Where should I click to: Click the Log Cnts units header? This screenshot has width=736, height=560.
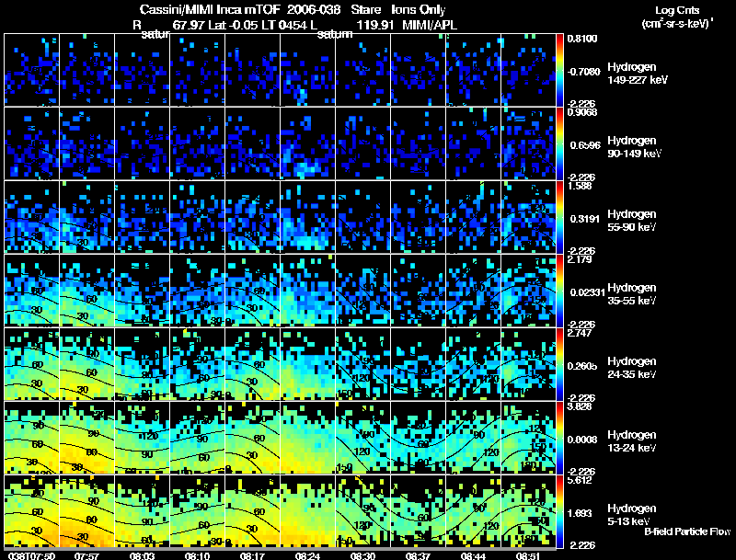[x=677, y=17]
